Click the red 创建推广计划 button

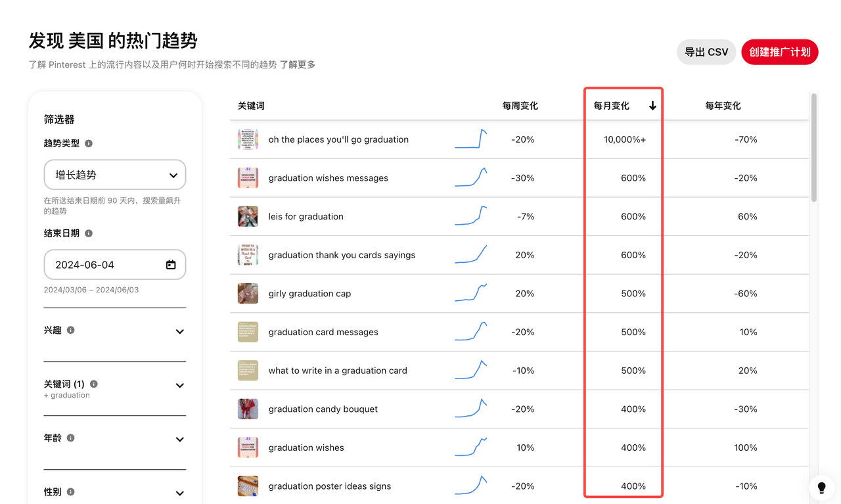pyautogui.click(x=779, y=51)
